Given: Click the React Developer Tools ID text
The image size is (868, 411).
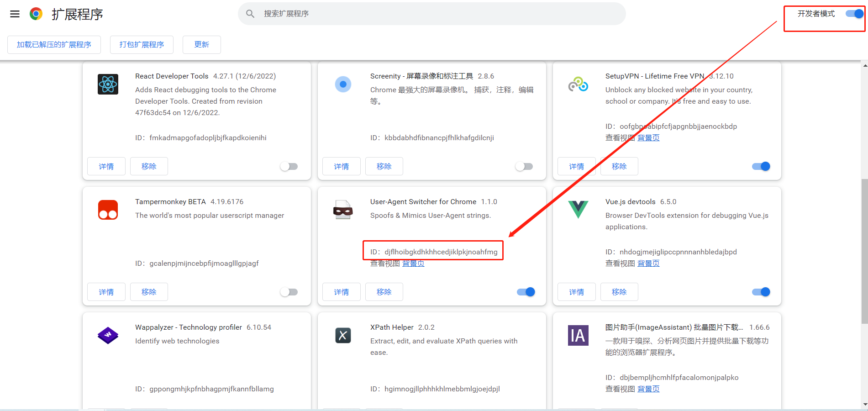Looking at the screenshot, I should [x=201, y=138].
